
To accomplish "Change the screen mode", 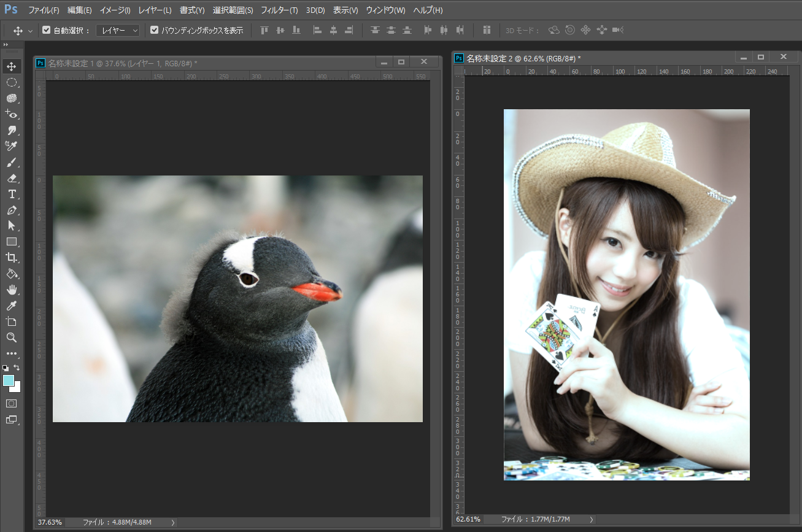I will click(x=12, y=420).
